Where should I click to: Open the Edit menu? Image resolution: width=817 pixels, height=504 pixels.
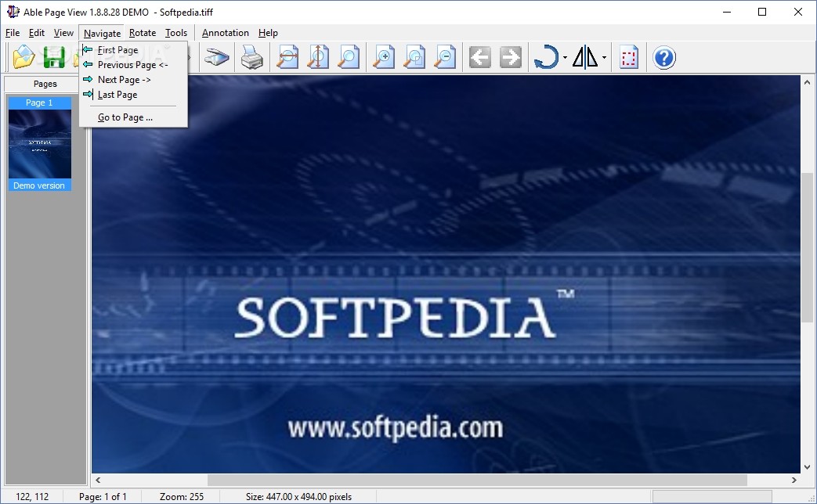(37, 33)
